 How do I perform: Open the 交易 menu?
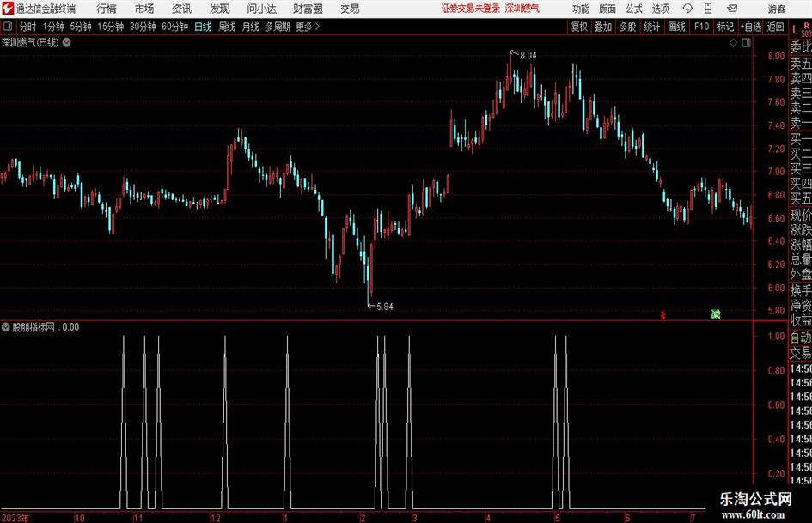click(350, 9)
